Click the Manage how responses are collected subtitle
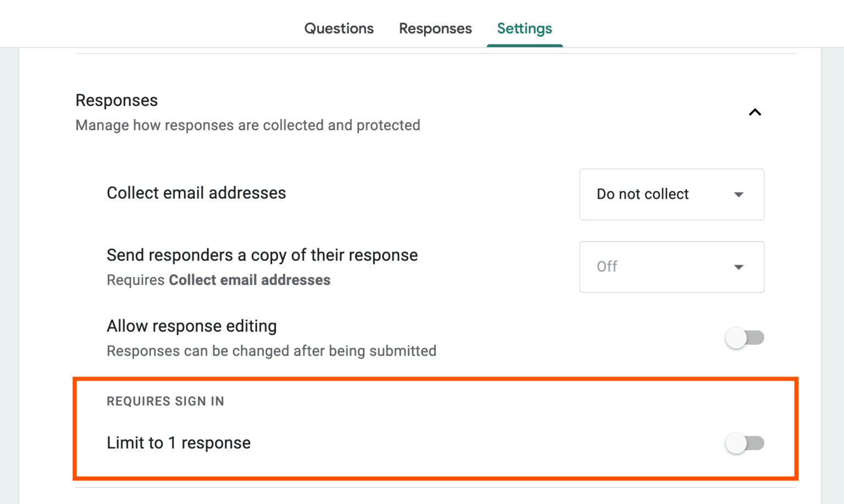Screen dimensions: 844x504 point(247,125)
